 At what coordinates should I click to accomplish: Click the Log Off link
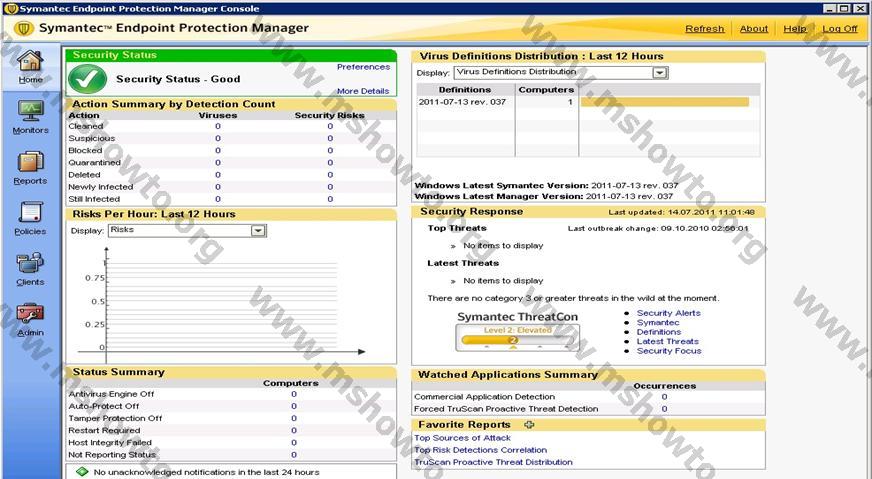pos(840,28)
